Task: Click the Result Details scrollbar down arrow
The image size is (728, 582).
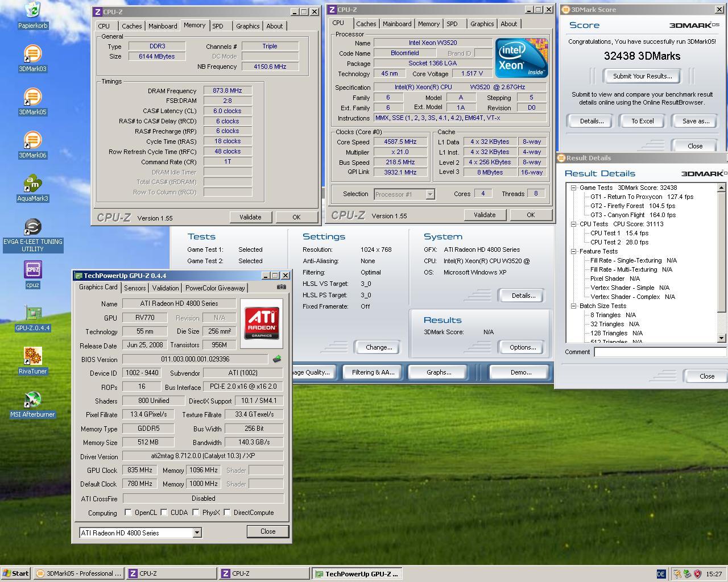Action: click(x=721, y=338)
